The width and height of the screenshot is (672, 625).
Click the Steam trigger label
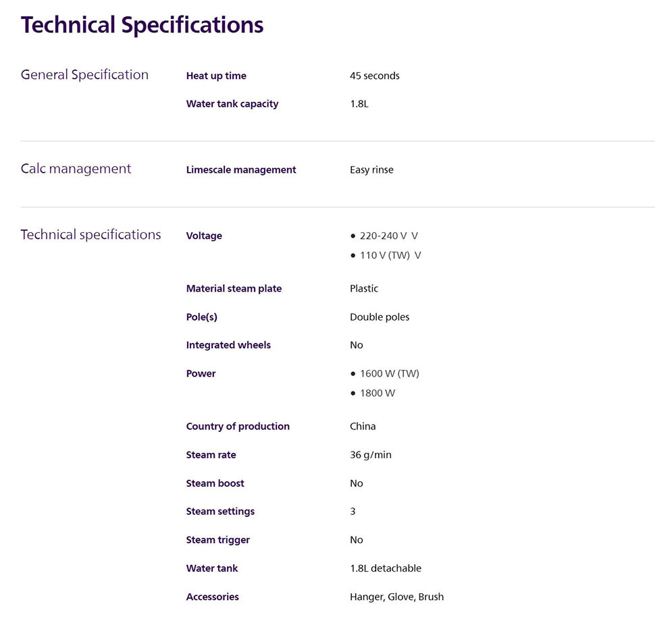point(217,540)
